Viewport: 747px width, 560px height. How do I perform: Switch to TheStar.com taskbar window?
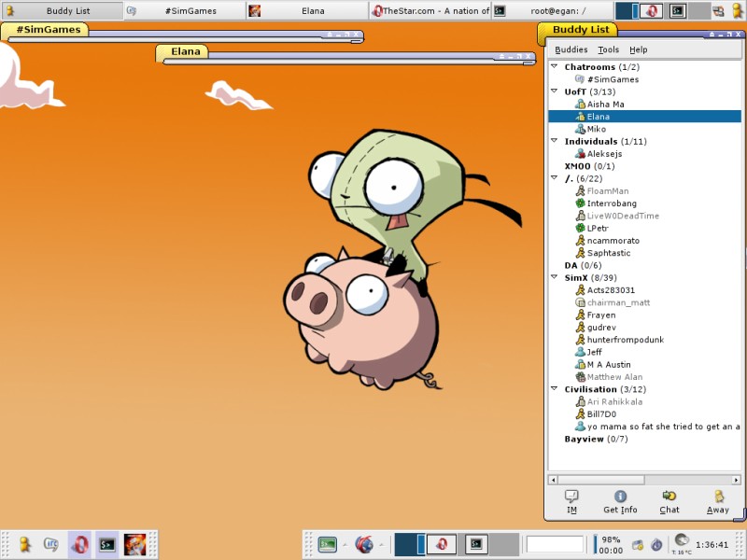[430, 11]
